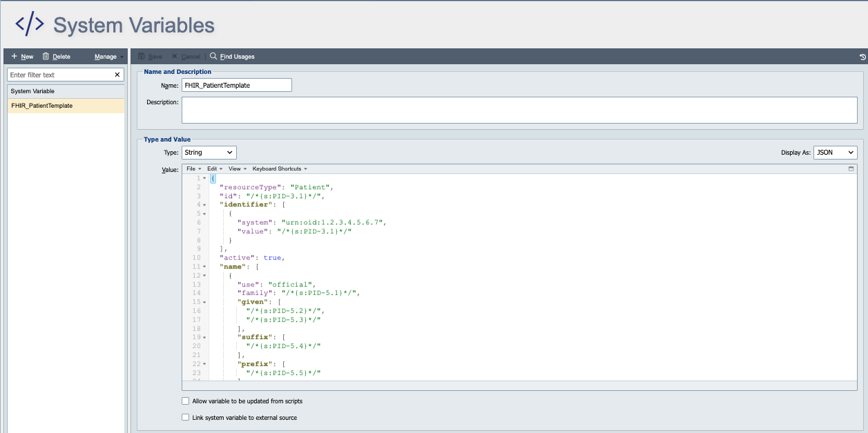Click the "/*{s:PID-5.4}*/" string on line 20
The width and height of the screenshot is (868, 433).
coord(283,346)
